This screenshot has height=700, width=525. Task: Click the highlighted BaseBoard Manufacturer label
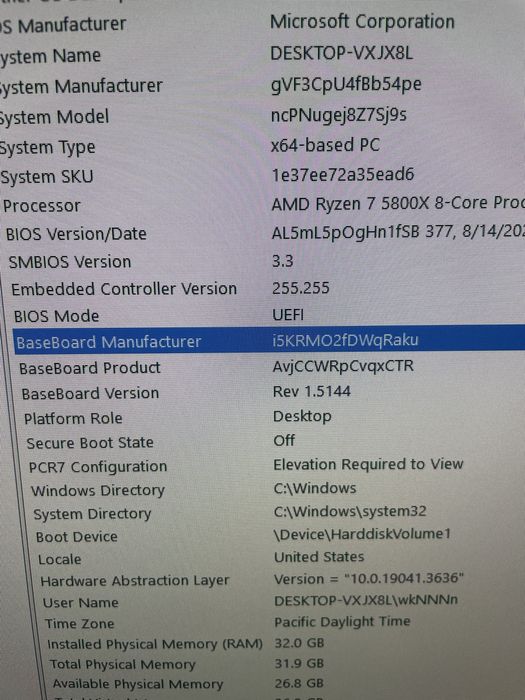coord(108,342)
